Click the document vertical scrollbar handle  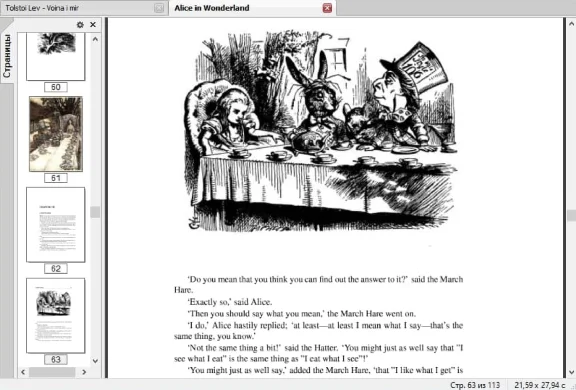571,215
